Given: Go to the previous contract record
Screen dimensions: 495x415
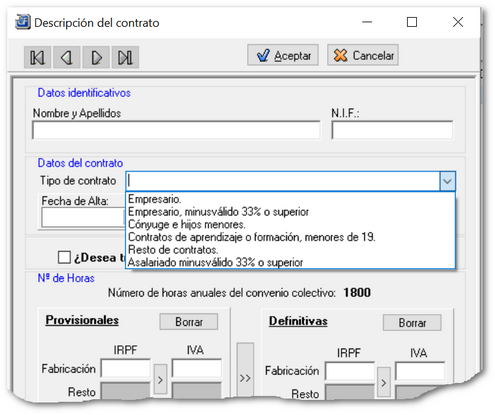Looking at the screenshot, I should coord(67,57).
